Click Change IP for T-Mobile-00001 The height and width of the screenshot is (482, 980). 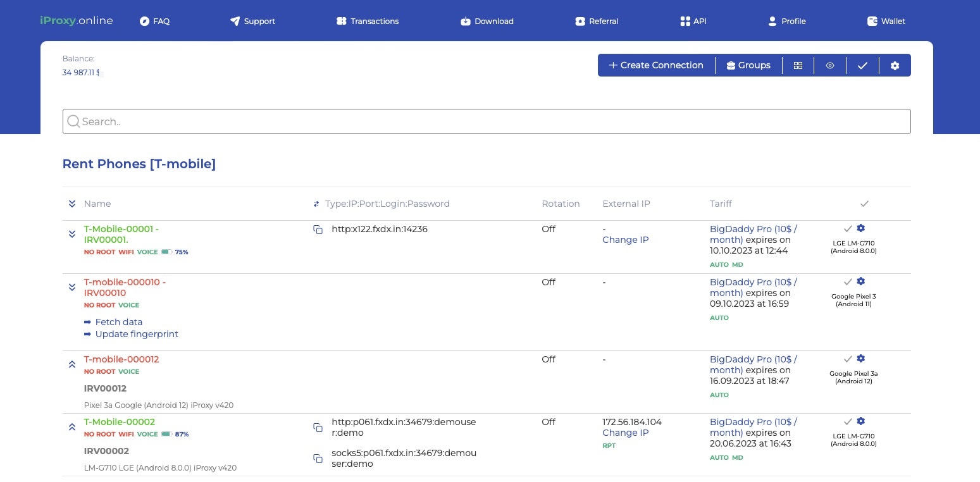coord(625,240)
